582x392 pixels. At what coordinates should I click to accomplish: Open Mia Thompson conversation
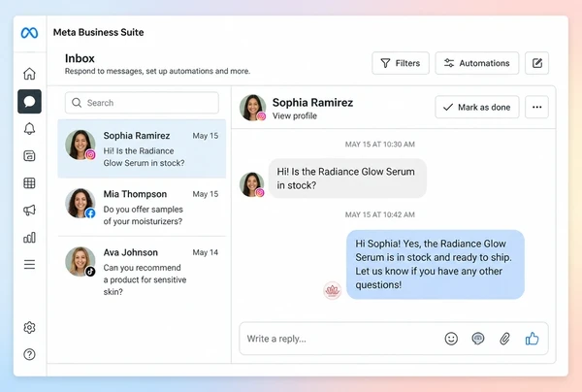pos(142,207)
